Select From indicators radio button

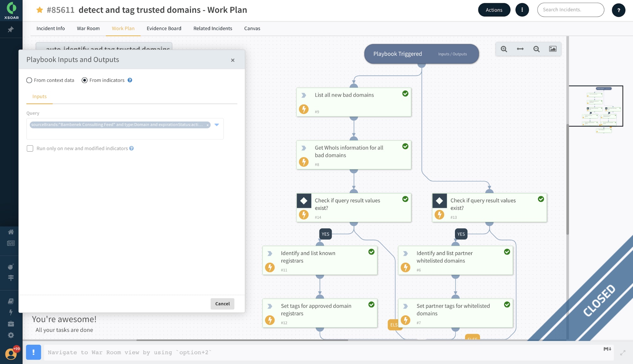pos(84,80)
